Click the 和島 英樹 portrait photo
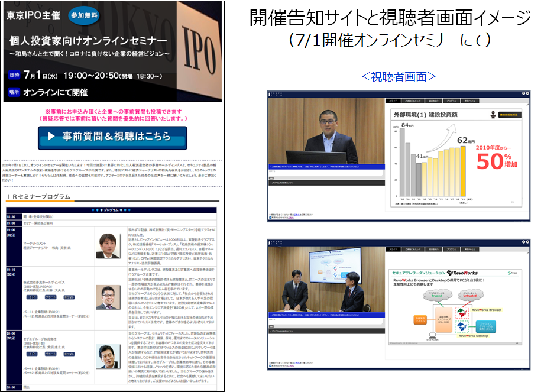Screen dimensions: 557x392 click(108, 246)
